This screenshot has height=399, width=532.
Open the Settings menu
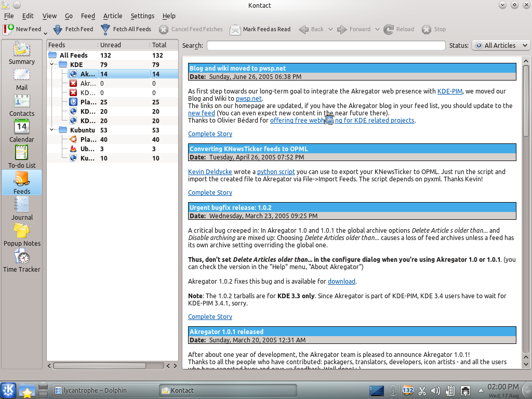coord(142,16)
